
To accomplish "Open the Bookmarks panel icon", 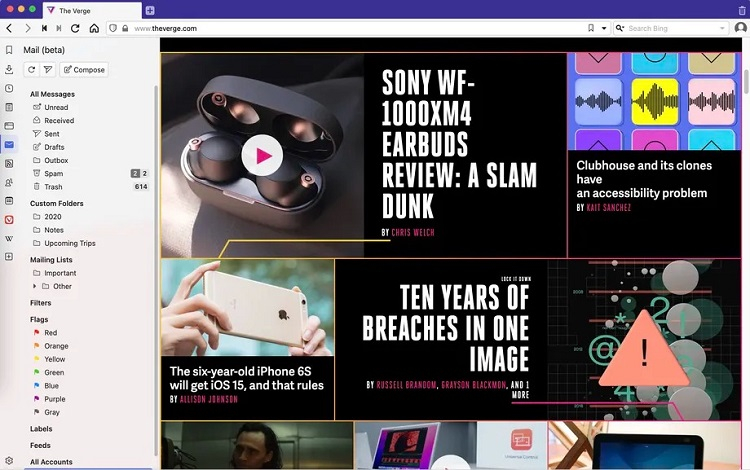I will 9,50.
